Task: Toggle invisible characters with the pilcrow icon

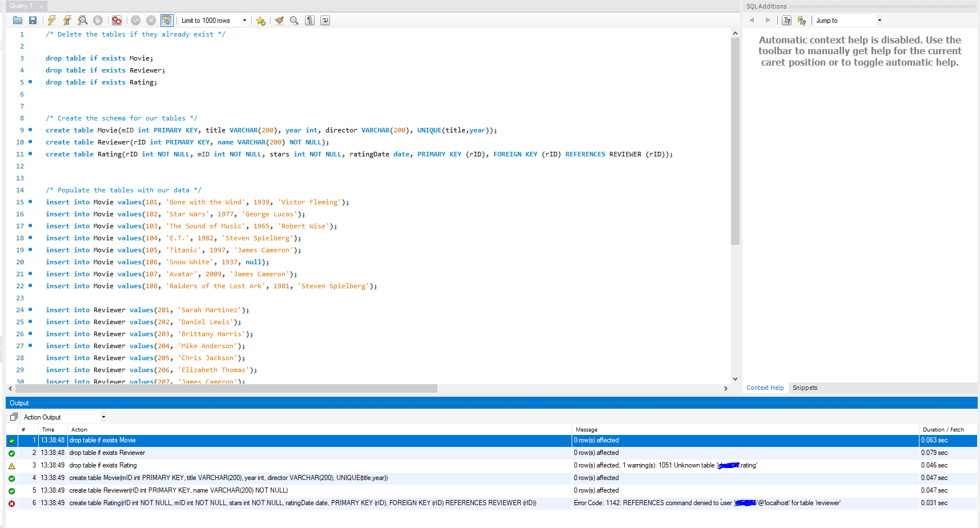Action: [x=310, y=21]
